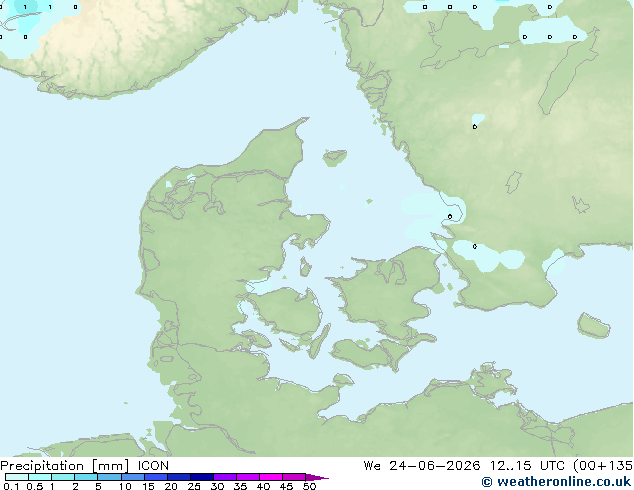Image resolution: width=634 pixels, height=490 pixels.
Task: Click the 'Precipitation' title text
Action: click(x=42, y=466)
